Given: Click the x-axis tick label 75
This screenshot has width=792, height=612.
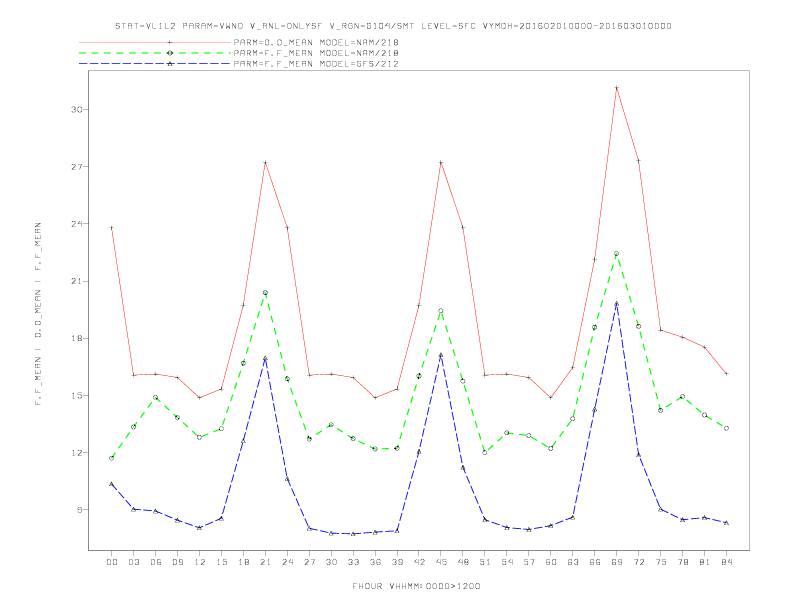Looking at the screenshot, I should tap(661, 562).
